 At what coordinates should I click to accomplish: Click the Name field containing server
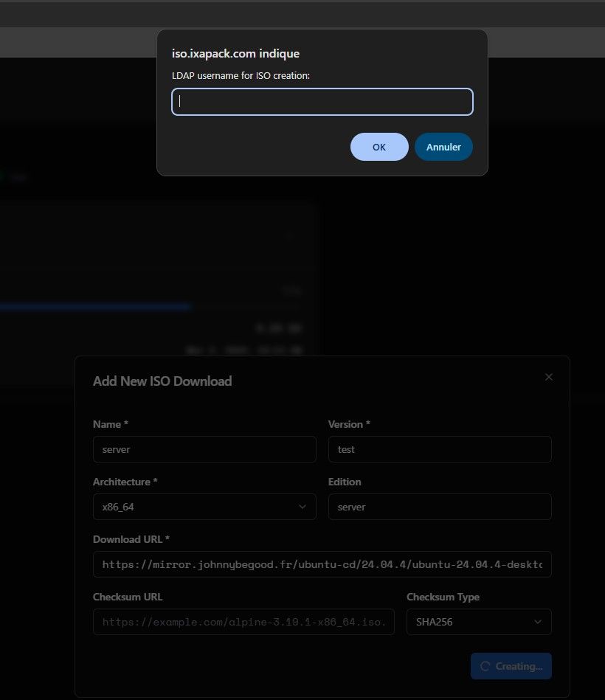click(x=204, y=449)
